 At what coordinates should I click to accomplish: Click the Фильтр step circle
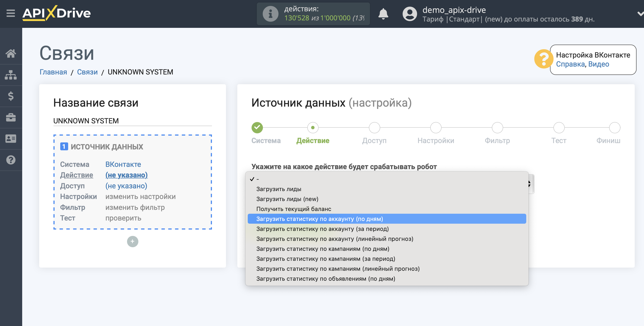(497, 128)
